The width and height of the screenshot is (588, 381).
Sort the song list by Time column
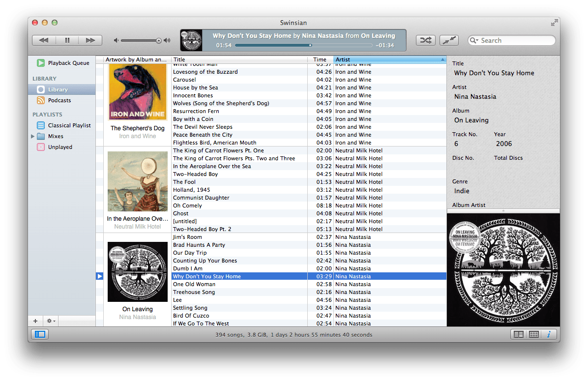point(320,59)
